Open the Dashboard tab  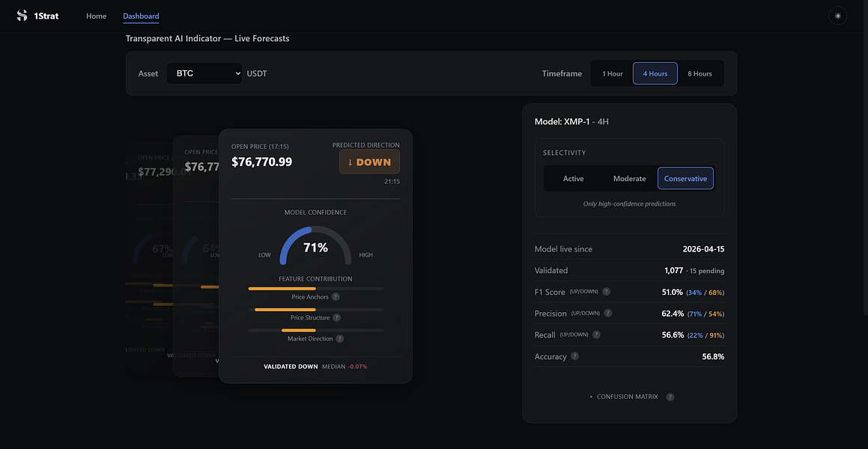[x=141, y=16]
